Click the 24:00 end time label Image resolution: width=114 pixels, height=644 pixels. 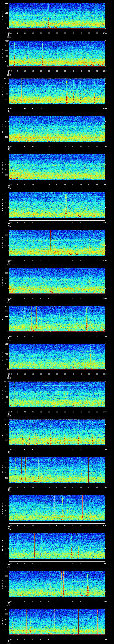pos(105,298)
